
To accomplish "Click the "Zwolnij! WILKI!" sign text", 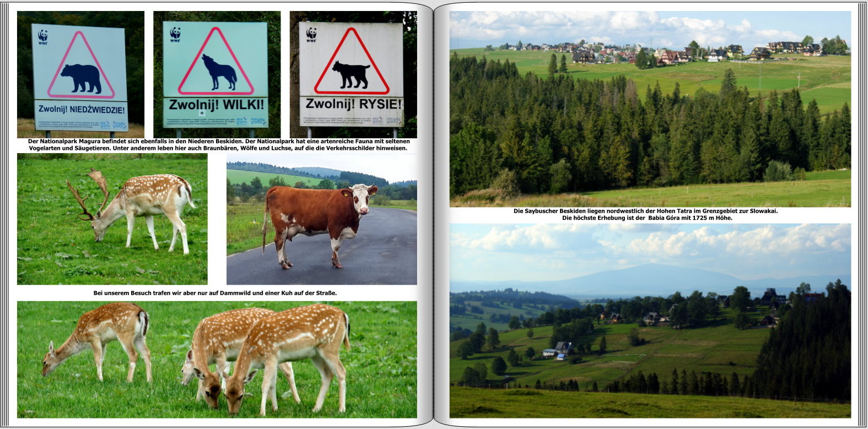I will [216, 105].
